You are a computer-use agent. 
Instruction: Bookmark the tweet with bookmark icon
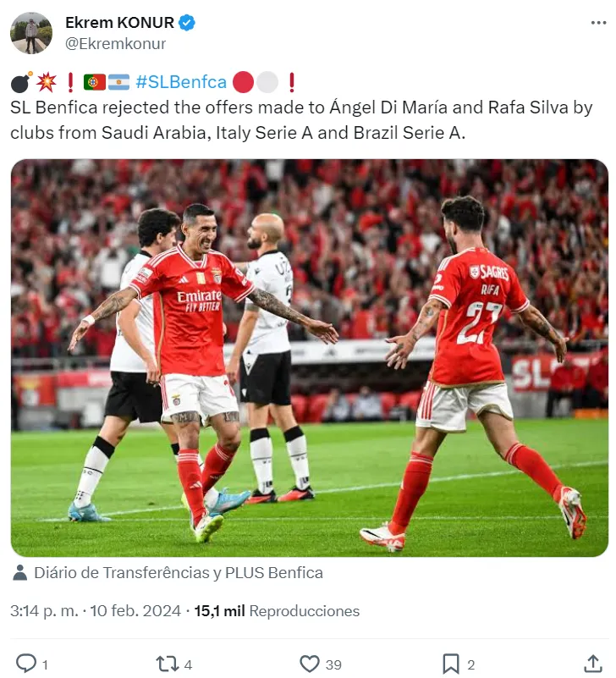click(x=451, y=664)
